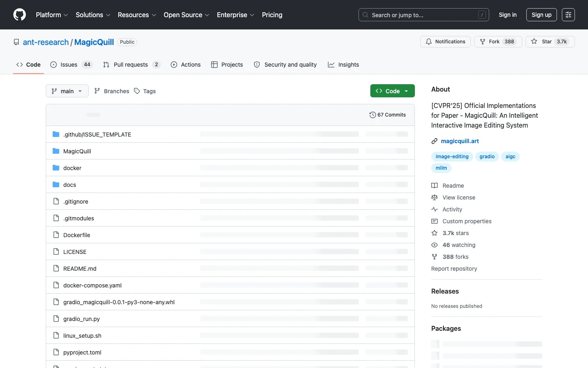Image resolution: width=588 pixels, height=368 pixels.
Task: Switch to the Pull requests tab
Action: 132,65
